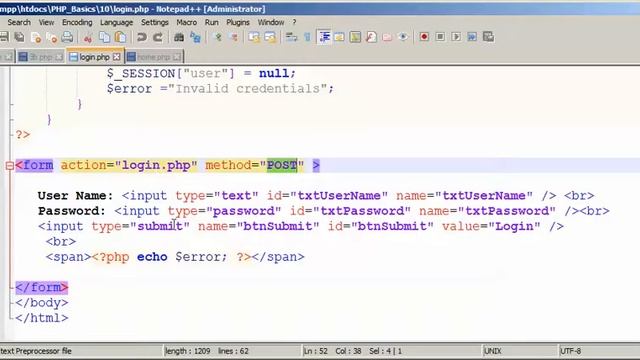Screen dimensions: 640x360
Task: Click the Close document toolbar icon
Action: click(36, 37)
